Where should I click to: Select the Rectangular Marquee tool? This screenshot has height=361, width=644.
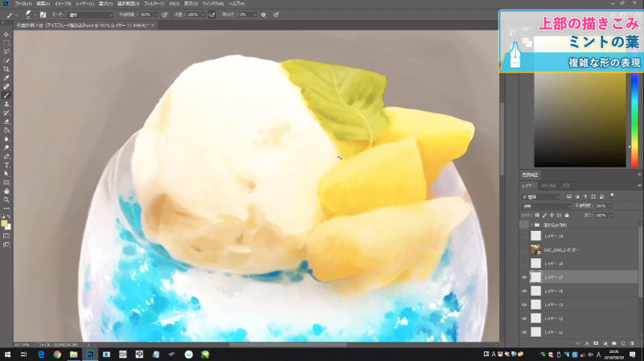(6, 43)
